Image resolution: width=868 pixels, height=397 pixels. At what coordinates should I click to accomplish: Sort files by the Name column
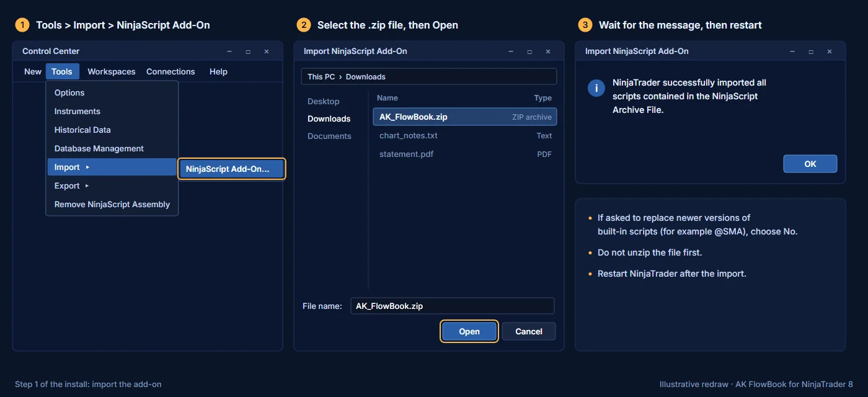(x=387, y=98)
